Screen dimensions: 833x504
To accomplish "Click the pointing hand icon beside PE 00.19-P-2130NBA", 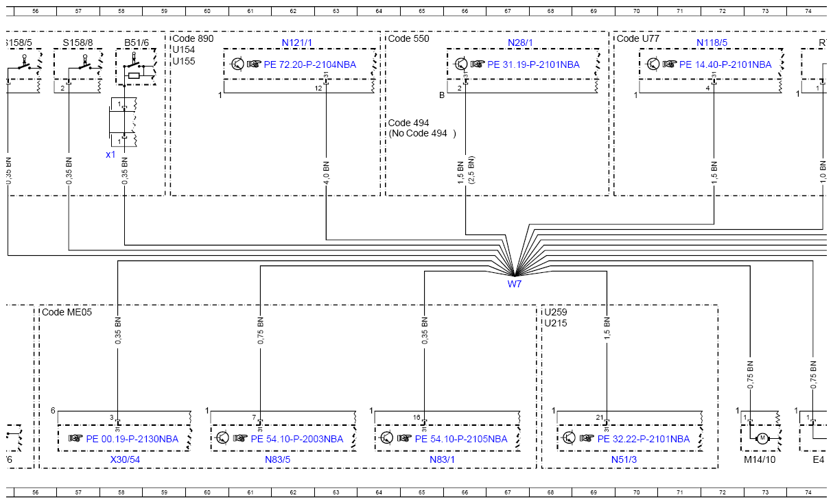I will pos(76,438).
